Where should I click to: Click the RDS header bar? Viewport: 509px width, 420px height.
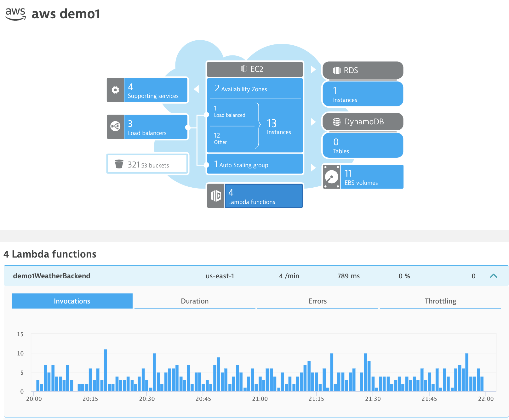[363, 70]
